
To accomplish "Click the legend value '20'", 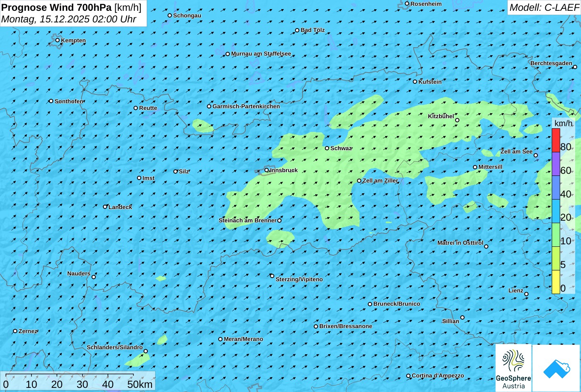I will coord(566,217).
